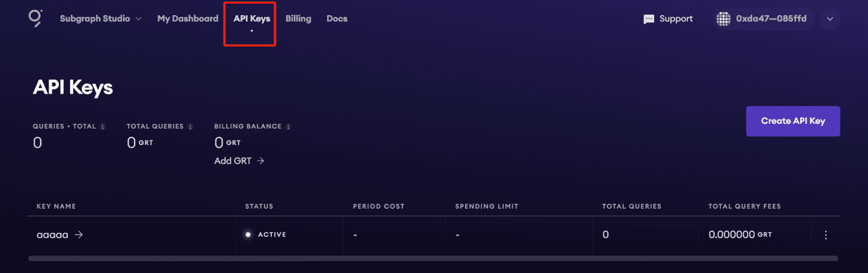Click the horizontal table scrollbar
This screenshot has height=273, width=868.
[x=433, y=258]
